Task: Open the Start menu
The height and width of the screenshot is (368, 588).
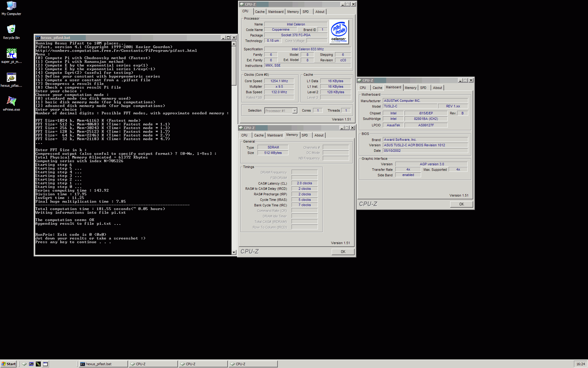Action: click(x=8, y=364)
